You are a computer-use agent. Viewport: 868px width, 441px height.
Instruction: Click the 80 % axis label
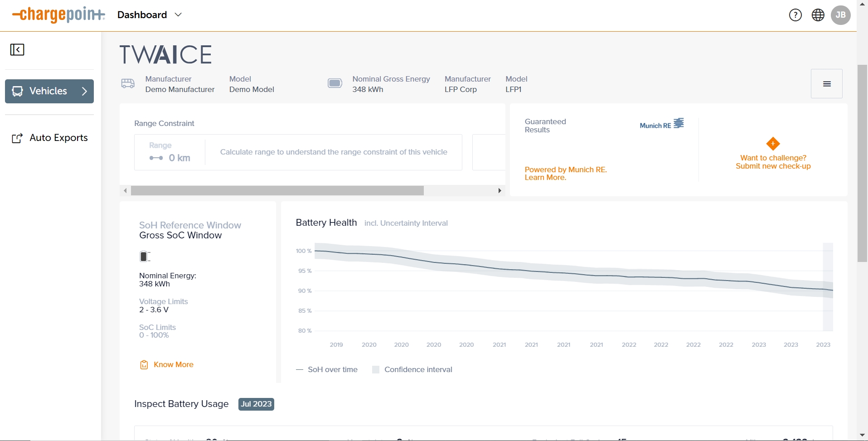point(305,331)
